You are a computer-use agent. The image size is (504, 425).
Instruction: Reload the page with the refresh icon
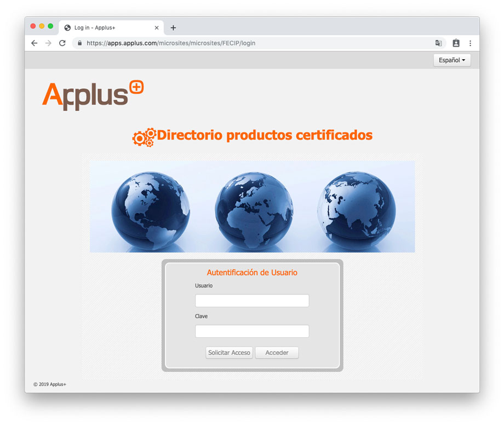click(x=62, y=43)
